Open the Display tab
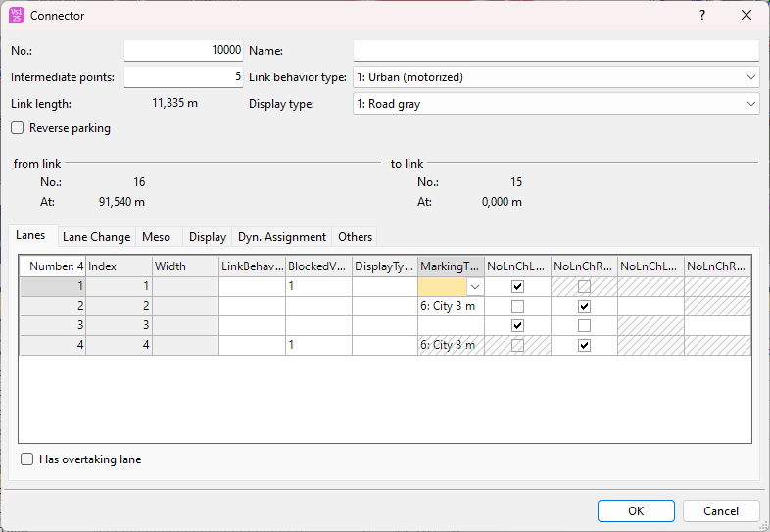Viewport: 770px width, 532px height. point(208,237)
